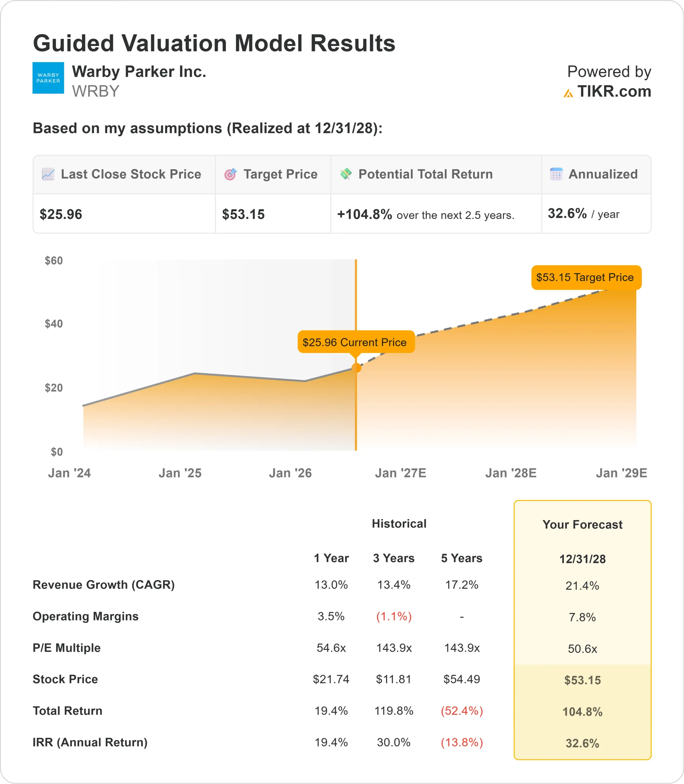684x784 pixels.
Task: Click the $53.15 value under Target Price header
Action: tap(244, 214)
